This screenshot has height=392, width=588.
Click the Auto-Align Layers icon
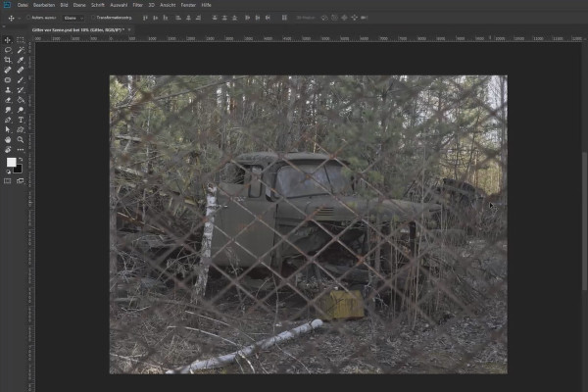284,18
